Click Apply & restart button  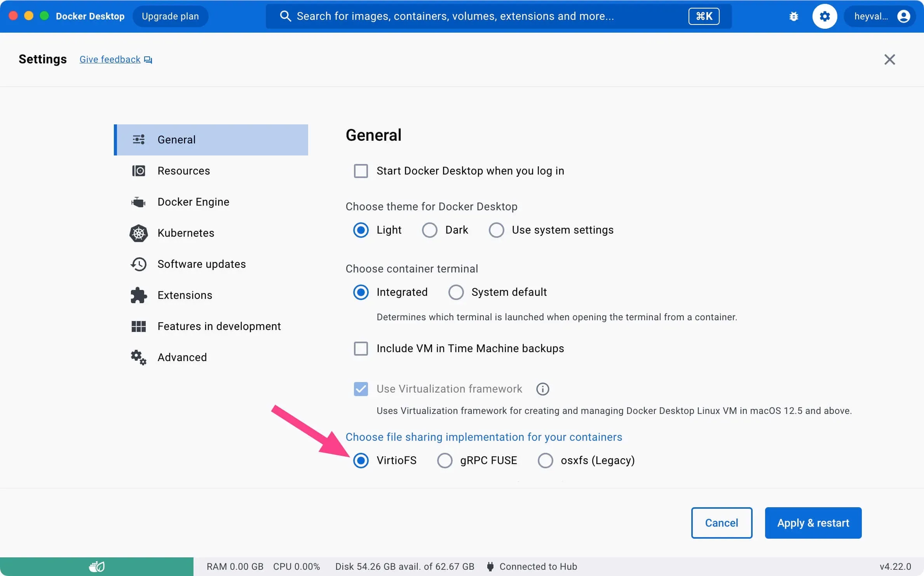pos(813,523)
